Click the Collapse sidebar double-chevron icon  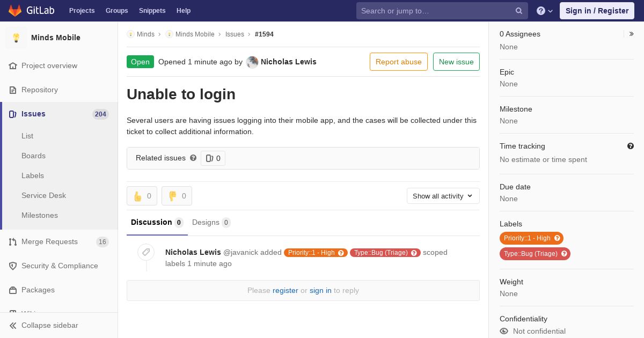point(13,325)
